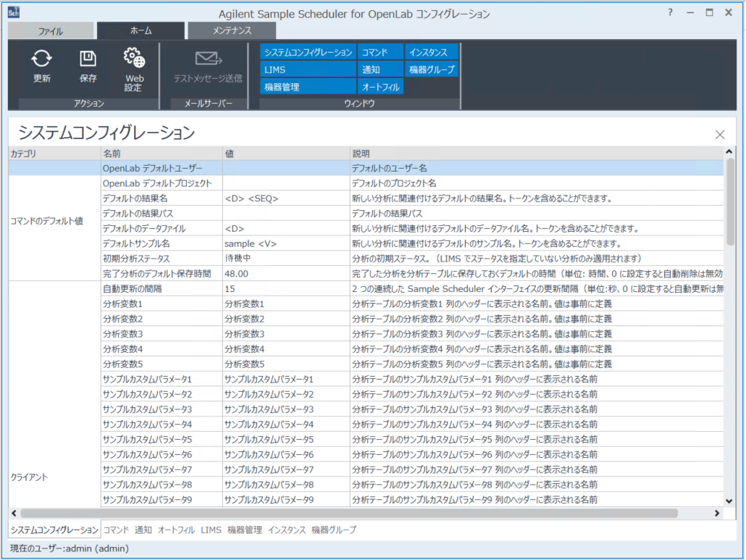Click the vertical scrollbar up arrow

click(729, 152)
